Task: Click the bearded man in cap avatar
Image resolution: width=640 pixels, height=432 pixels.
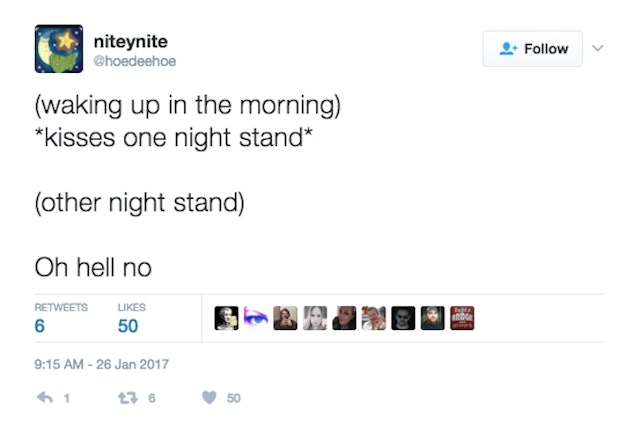Action: [432, 319]
